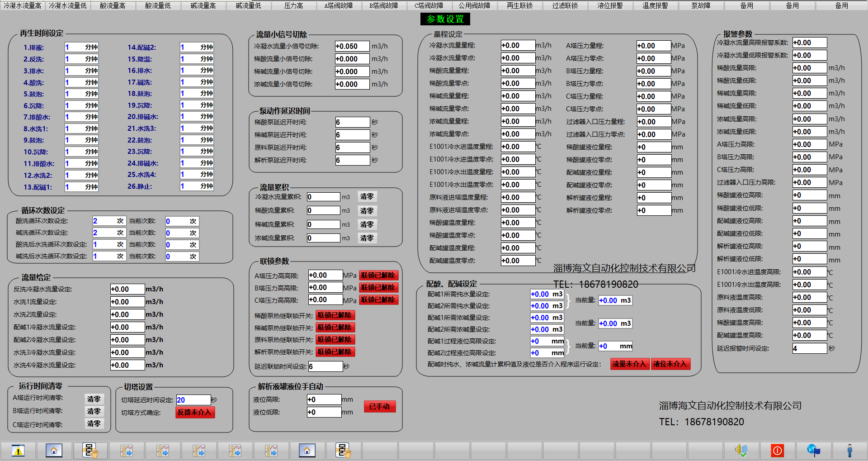Click the 1.排液 time input field
868x461 pixels.
(82, 48)
